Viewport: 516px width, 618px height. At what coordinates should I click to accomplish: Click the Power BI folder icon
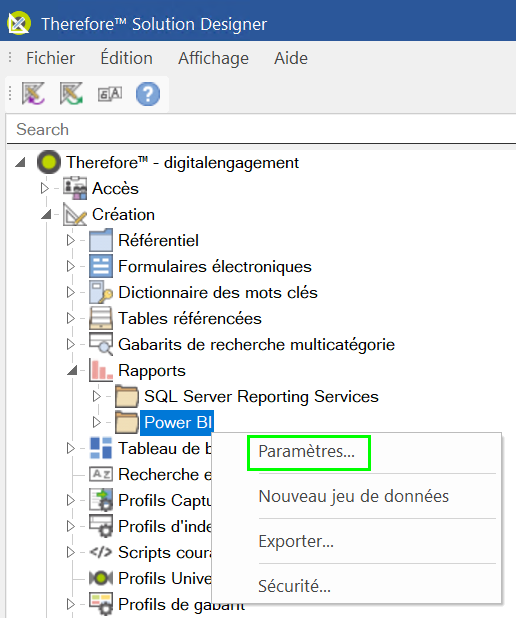[x=127, y=423]
